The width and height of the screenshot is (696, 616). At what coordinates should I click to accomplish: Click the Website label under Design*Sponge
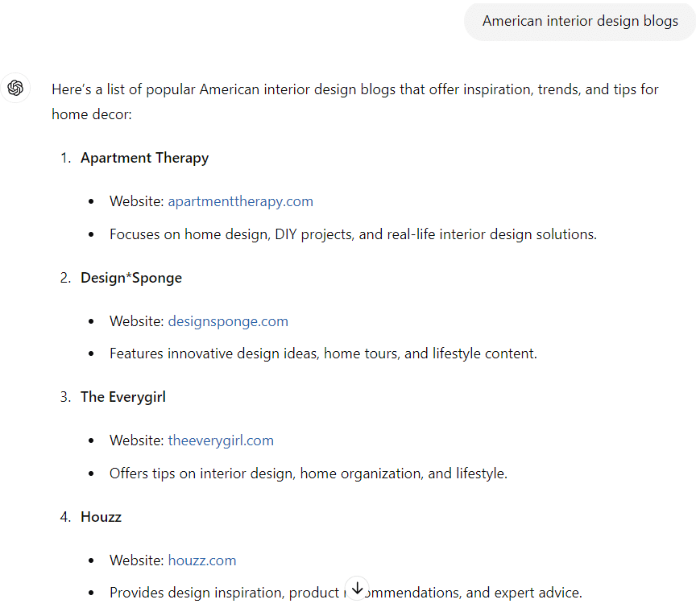tap(135, 320)
